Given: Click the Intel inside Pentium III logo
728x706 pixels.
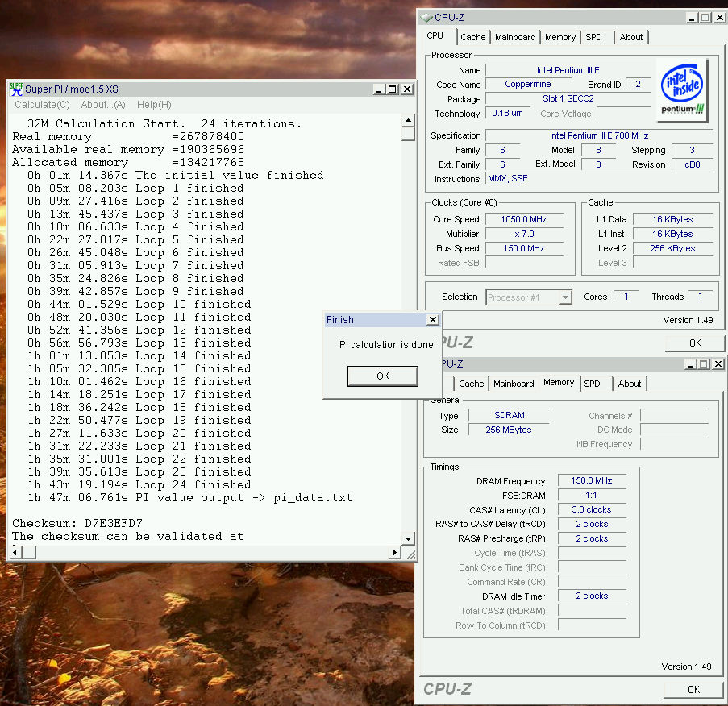Looking at the screenshot, I should [x=682, y=89].
